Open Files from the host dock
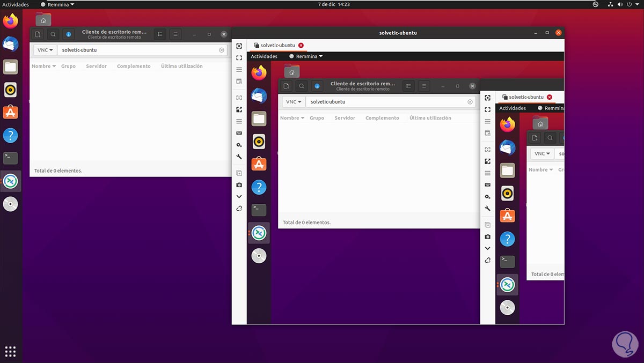 10,66
